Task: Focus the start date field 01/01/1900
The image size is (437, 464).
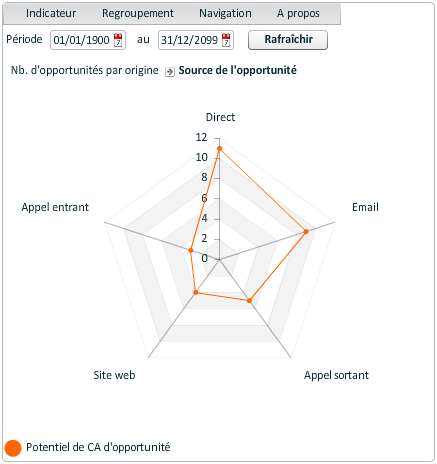Action: pos(88,40)
